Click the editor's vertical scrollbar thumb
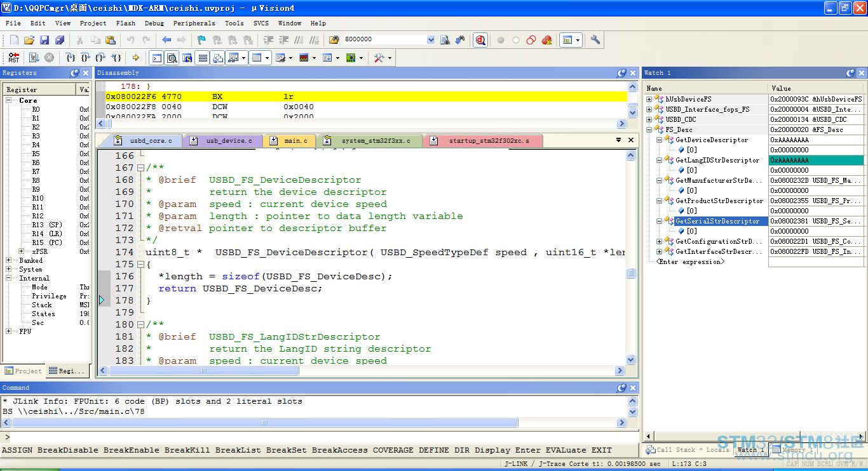 point(631,274)
